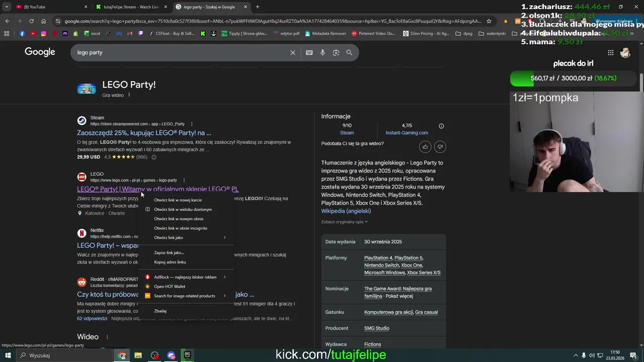Open more options for the LEGO result
The image size is (644, 362).
pyautogui.click(x=184, y=180)
